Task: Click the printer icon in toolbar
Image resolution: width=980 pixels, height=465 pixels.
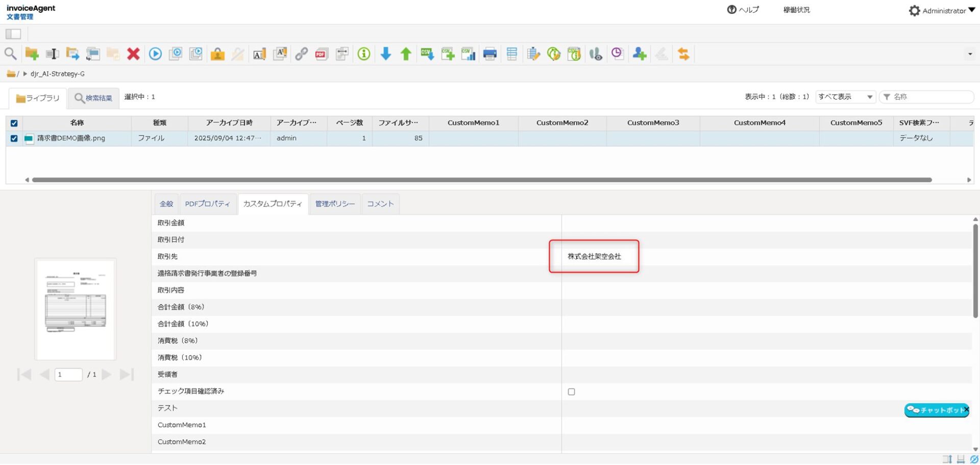Action: [x=489, y=54]
